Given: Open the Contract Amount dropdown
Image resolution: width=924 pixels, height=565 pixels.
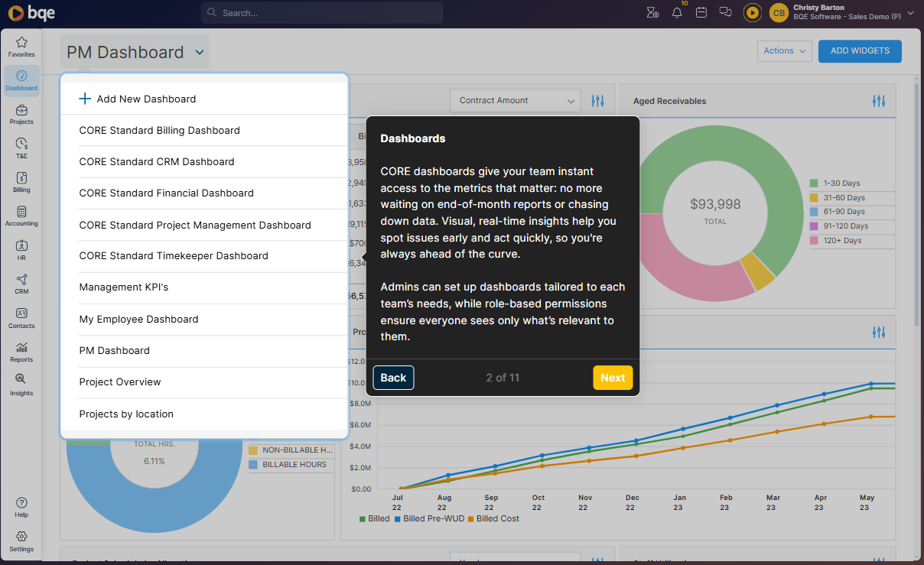Looking at the screenshot, I should (517, 101).
